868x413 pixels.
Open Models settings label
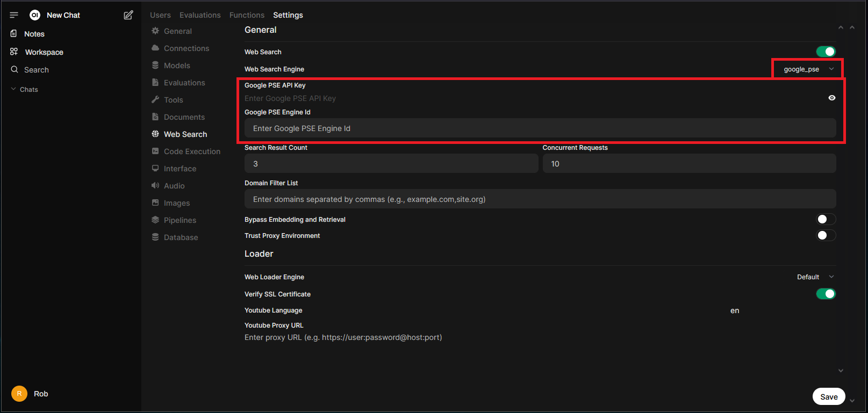(177, 66)
